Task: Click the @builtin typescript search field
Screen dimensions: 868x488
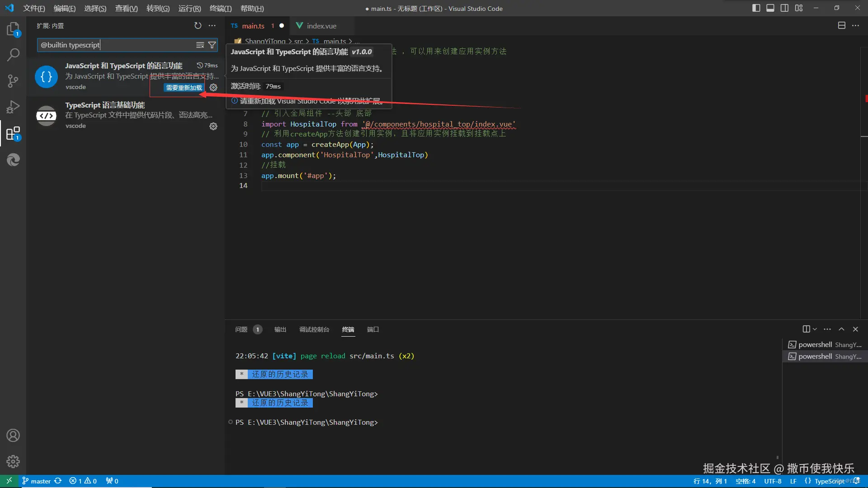Action: [x=115, y=45]
